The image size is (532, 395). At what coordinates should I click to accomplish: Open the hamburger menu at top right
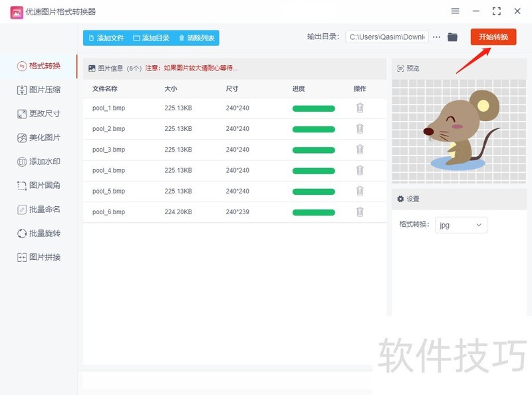tap(455, 11)
